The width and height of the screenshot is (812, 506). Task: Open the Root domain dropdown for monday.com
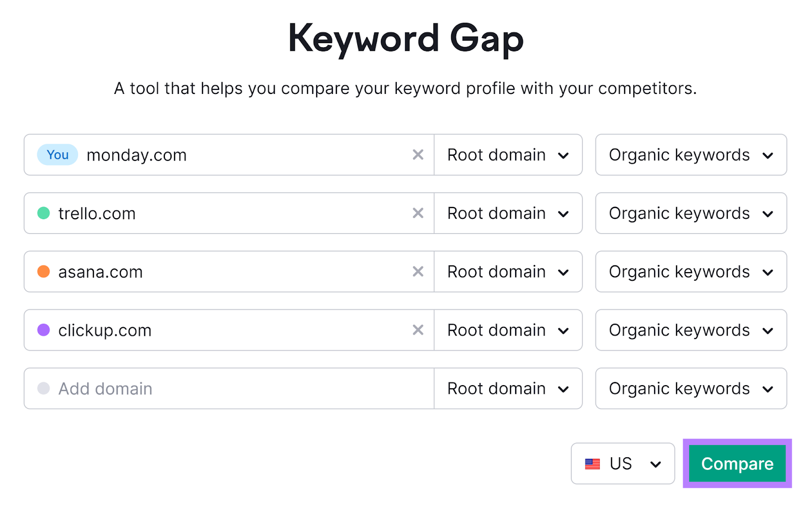click(507, 155)
